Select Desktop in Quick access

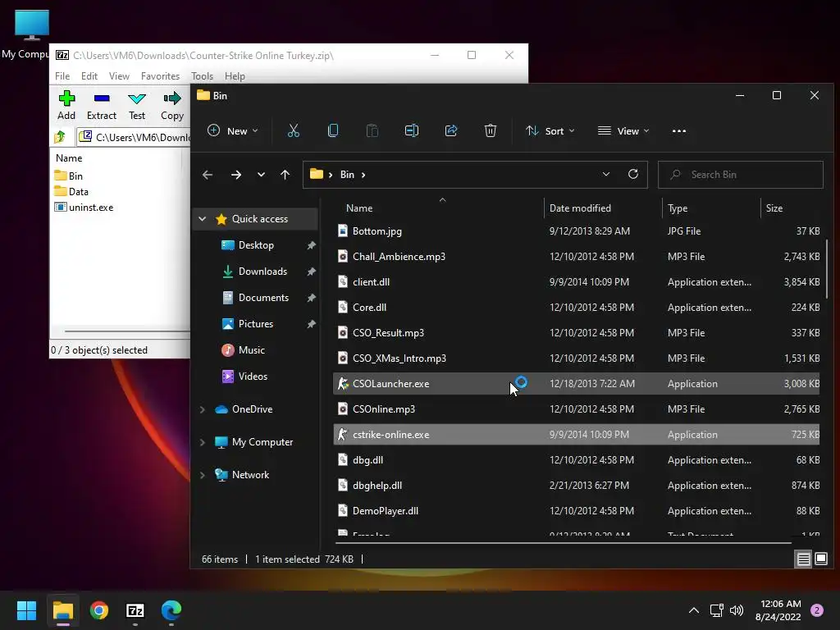(256, 244)
